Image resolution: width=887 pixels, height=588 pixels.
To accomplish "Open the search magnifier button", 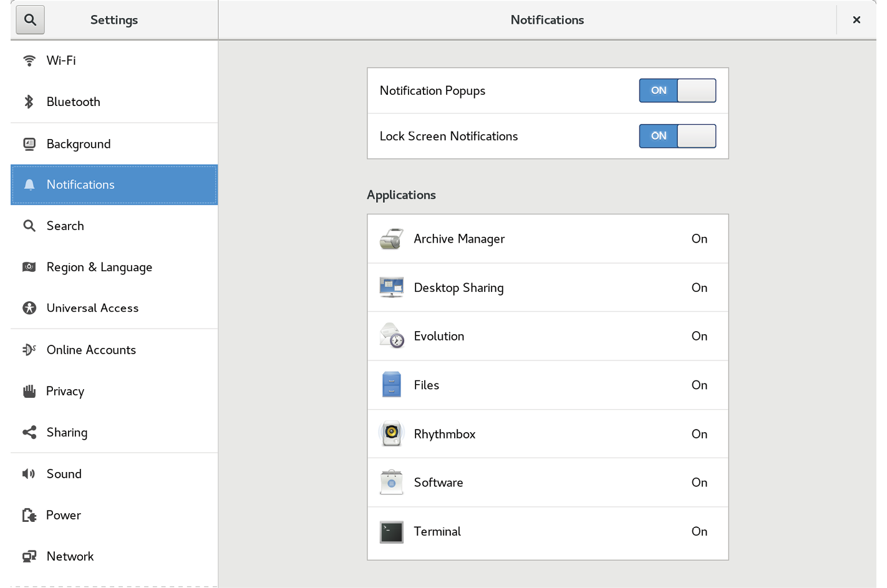I will pyautogui.click(x=30, y=19).
